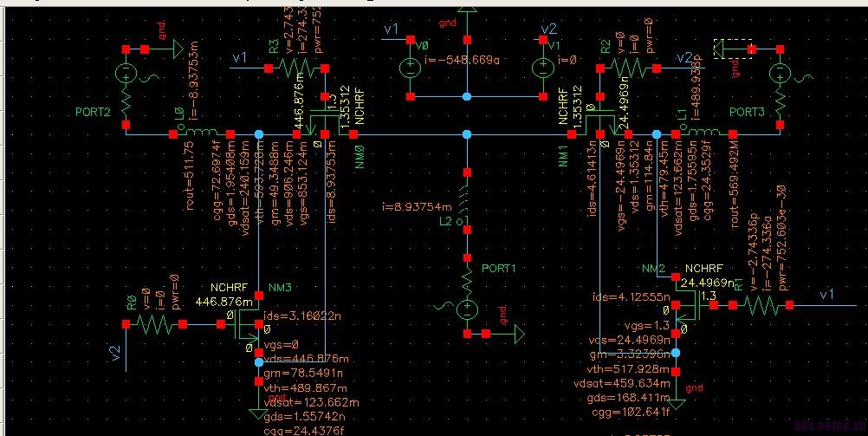Select resistor R1 symbol

click(x=761, y=305)
